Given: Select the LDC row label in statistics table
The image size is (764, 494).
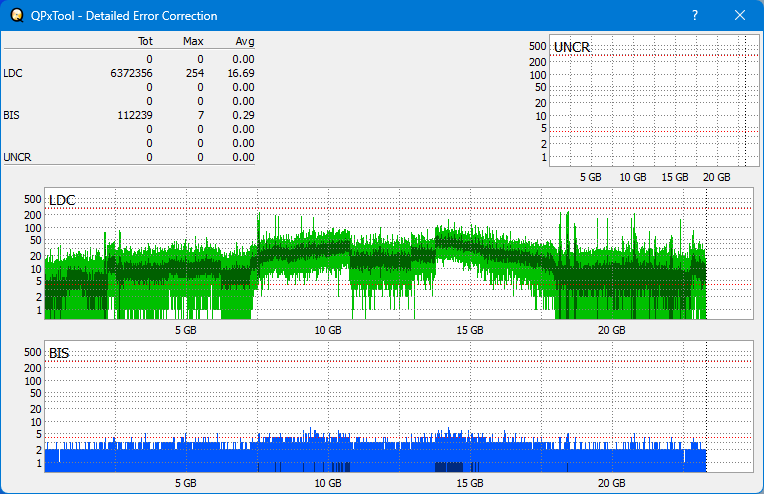Looking at the screenshot, I should 13,73.
